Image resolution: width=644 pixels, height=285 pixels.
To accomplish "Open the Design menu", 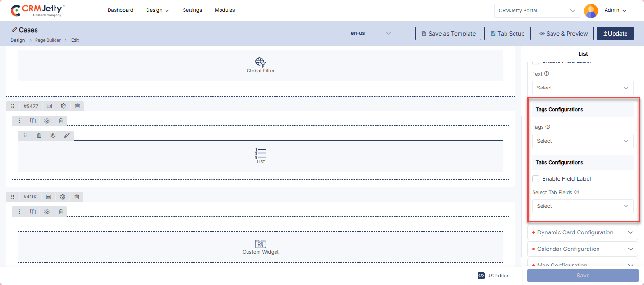I will (x=157, y=10).
